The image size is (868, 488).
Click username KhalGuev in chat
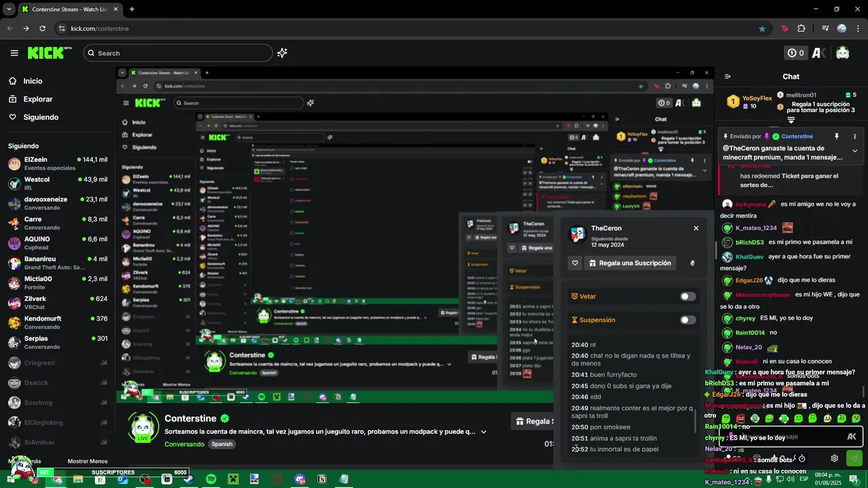point(749,257)
